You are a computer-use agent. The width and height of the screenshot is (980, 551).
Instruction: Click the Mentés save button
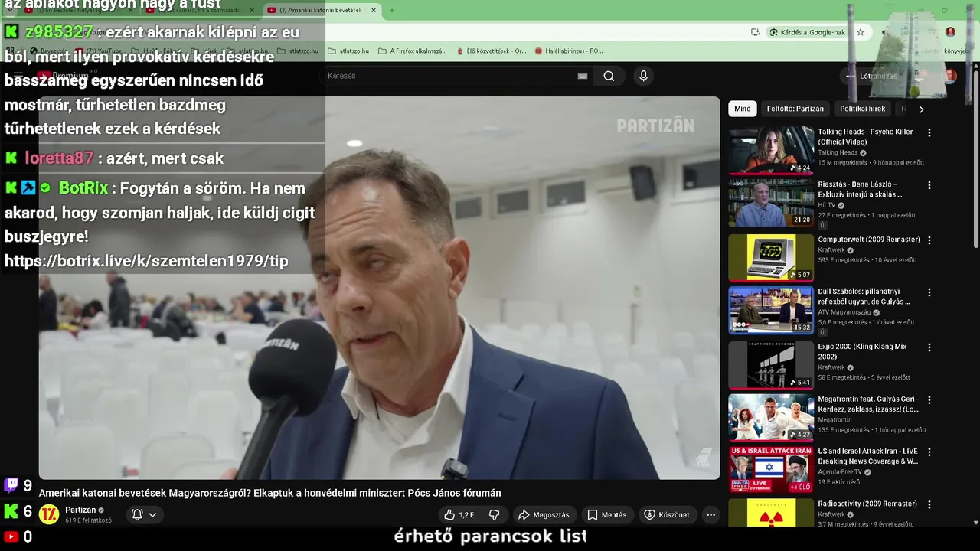(606, 515)
